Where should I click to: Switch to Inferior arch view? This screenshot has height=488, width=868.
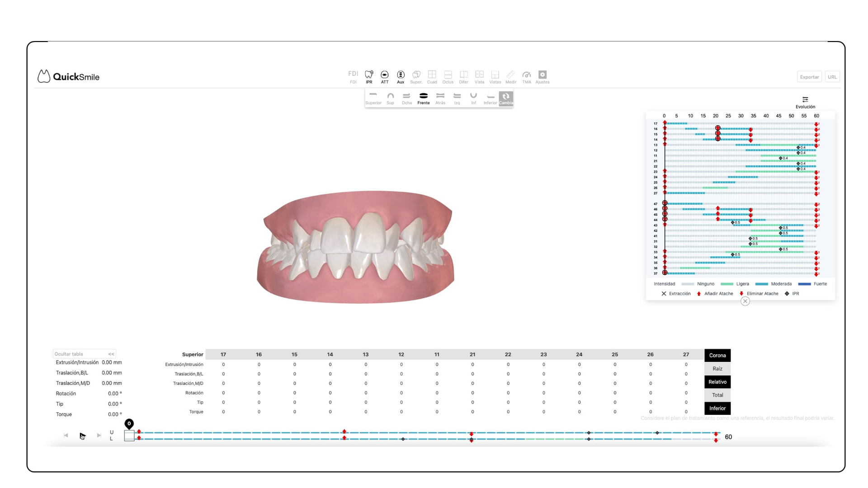[491, 99]
